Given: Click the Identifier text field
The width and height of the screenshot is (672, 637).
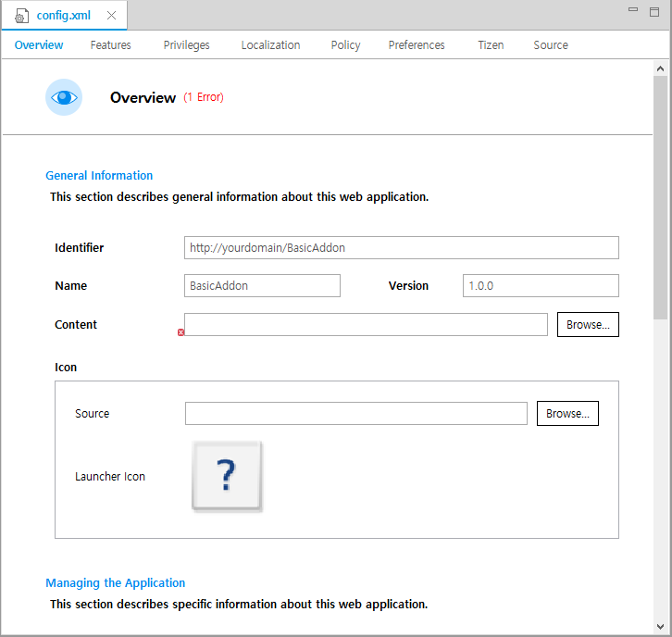Looking at the screenshot, I should (x=401, y=248).
